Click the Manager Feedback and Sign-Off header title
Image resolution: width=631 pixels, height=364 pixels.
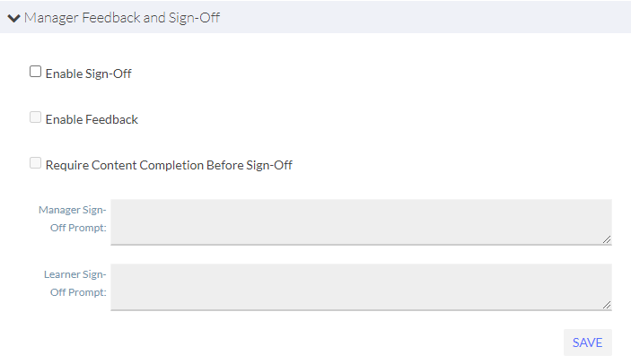coord(122,18)
